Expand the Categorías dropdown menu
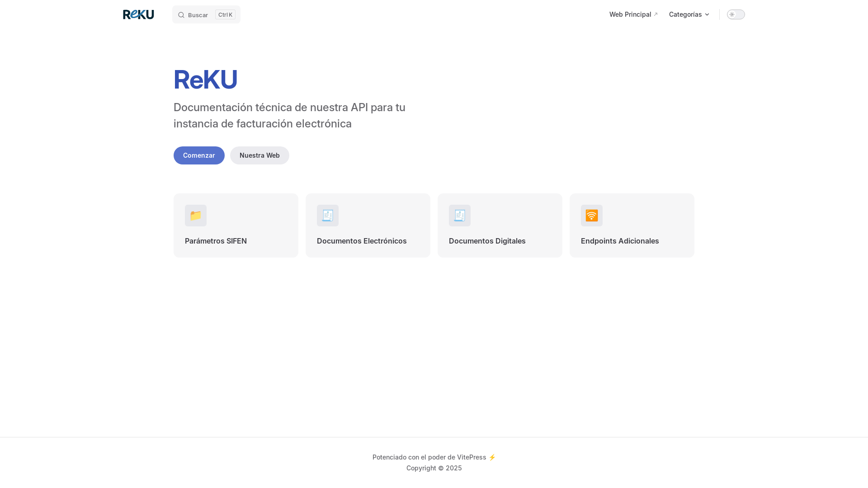 689,14
